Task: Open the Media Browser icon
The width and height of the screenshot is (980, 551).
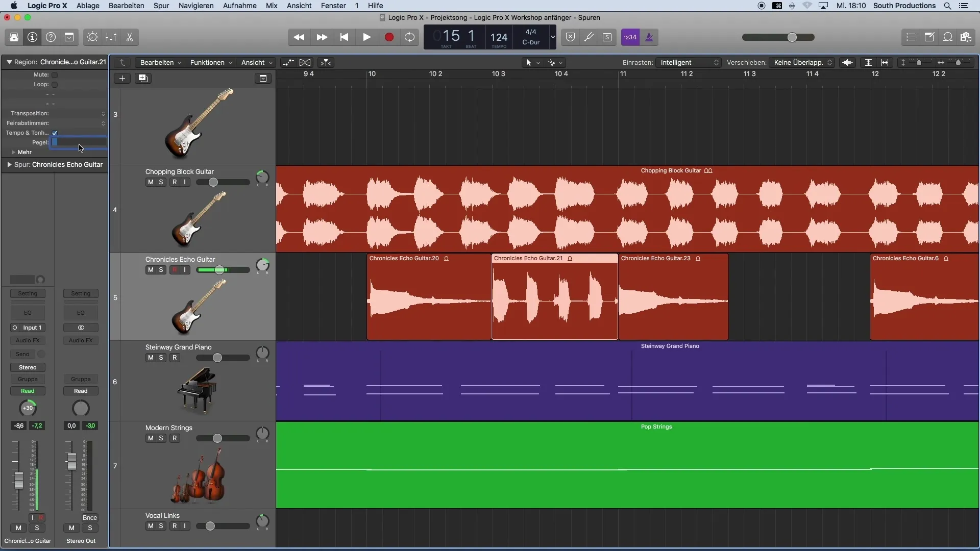Action: pos(966,37)
